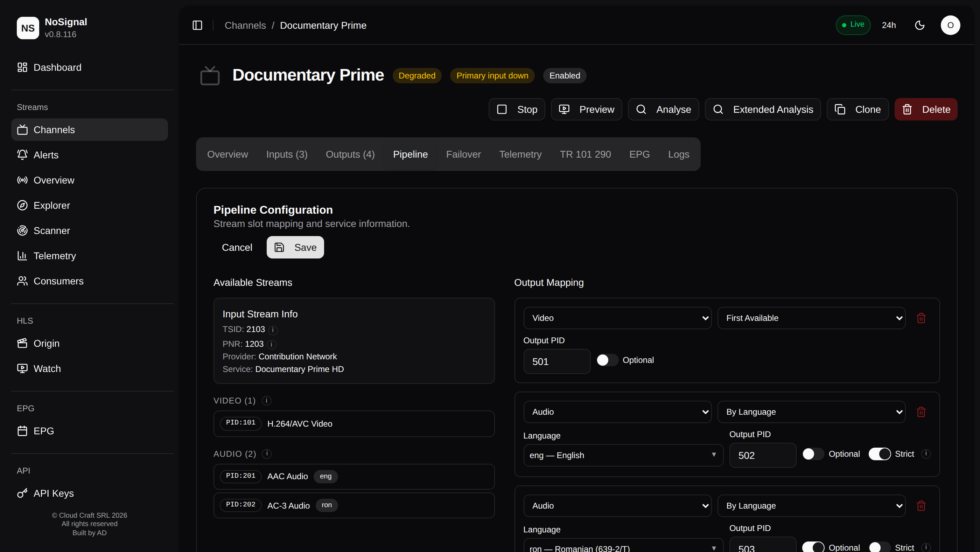980x552 pixels.
Task: Open By Language dropdown for PID 502
Action: [811, 412]
